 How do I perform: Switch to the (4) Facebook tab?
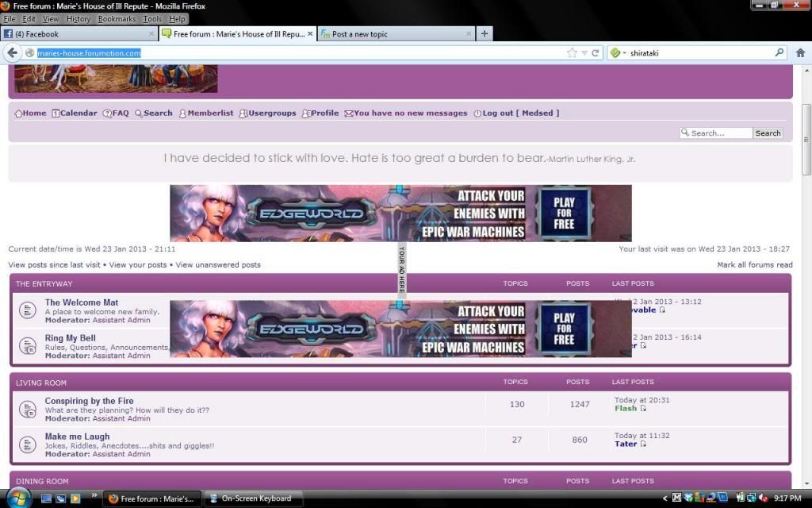(79, 33)
